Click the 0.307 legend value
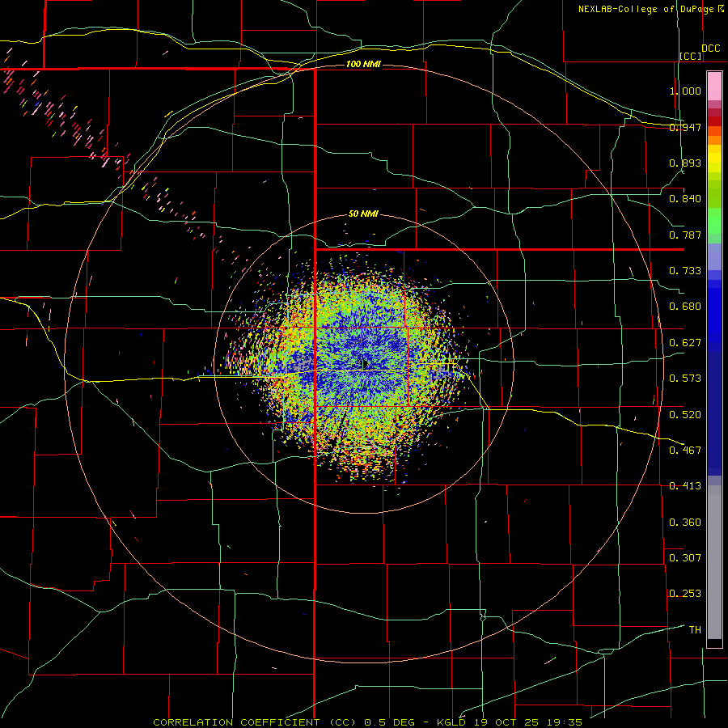 point(685,557)
